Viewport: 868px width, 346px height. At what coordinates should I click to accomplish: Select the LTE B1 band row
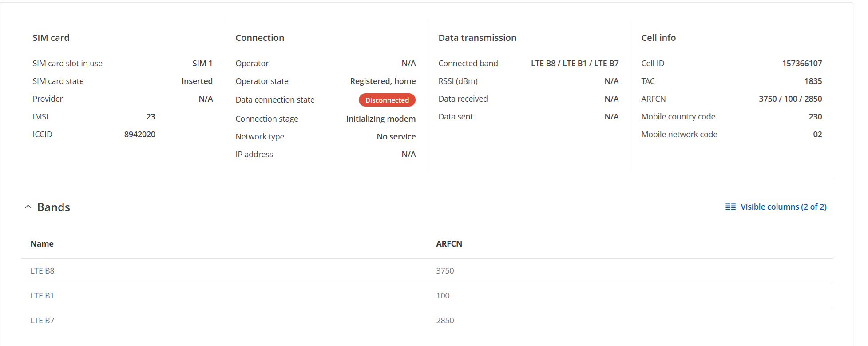(427, 296)
